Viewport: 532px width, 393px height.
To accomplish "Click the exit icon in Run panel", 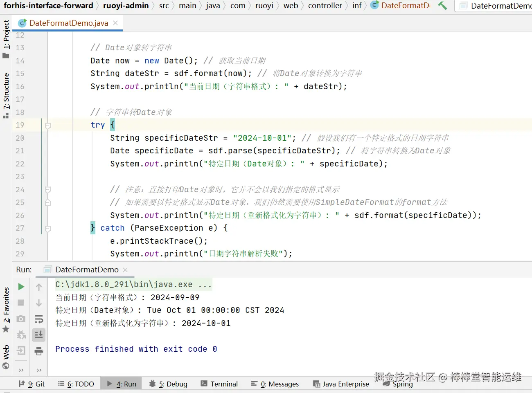I will pyautogui.click(x=21, y=350).
